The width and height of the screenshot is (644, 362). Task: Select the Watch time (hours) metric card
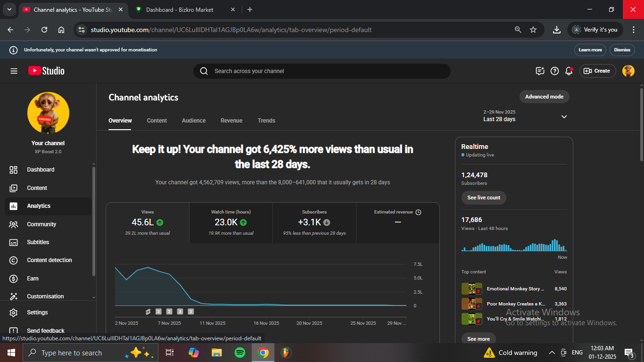pyautogui.click(x=231, y=222)
